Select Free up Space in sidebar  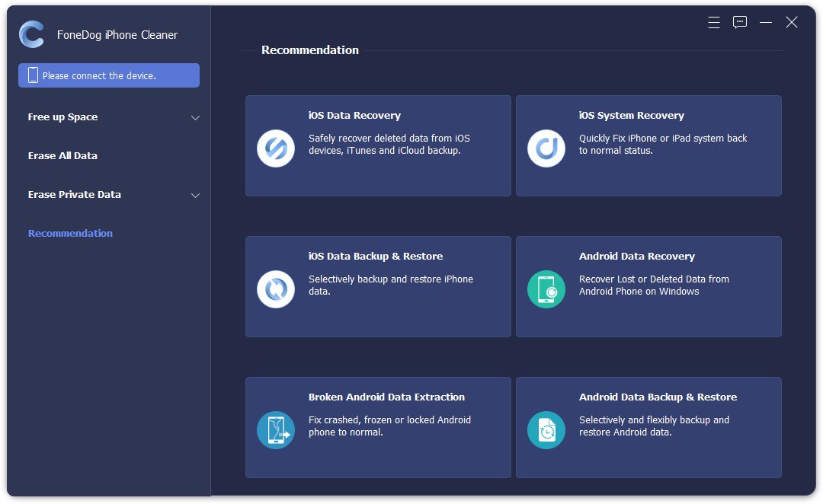[x=62, y=117]
